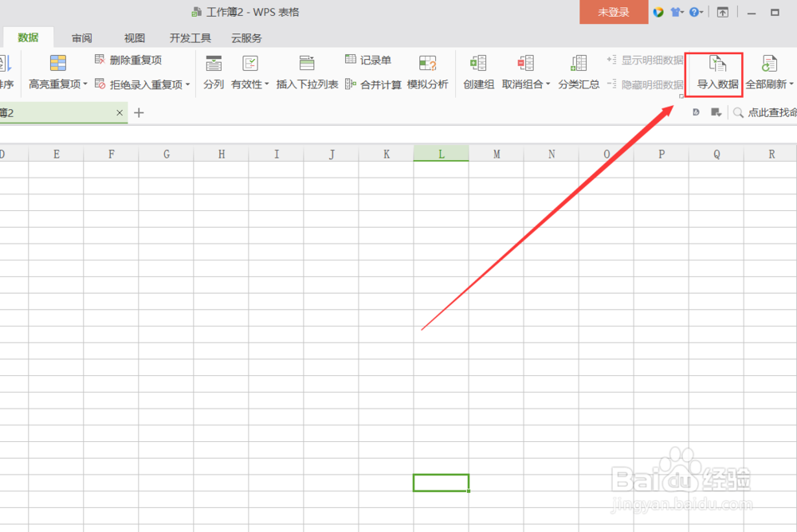
Task: Close the 工作簿2 document tab
Action: [120, 113]
